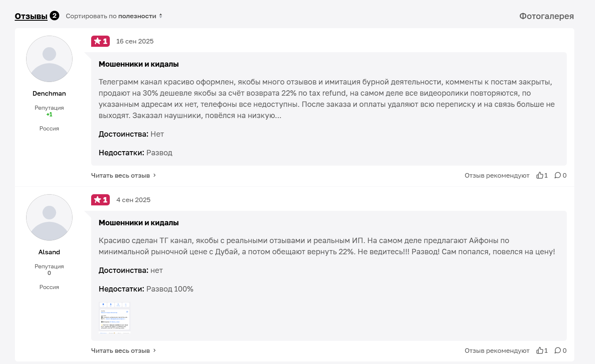
Task: Click the thumbs-up icon under Alsand's review
Action: (542, 350)
